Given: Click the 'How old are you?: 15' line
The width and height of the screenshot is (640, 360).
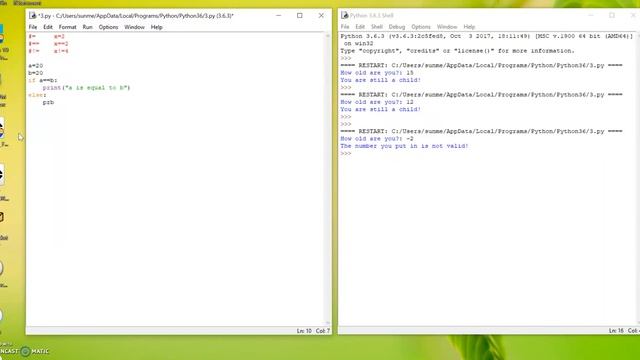Looking at the screenshot, I should (377, 73).
